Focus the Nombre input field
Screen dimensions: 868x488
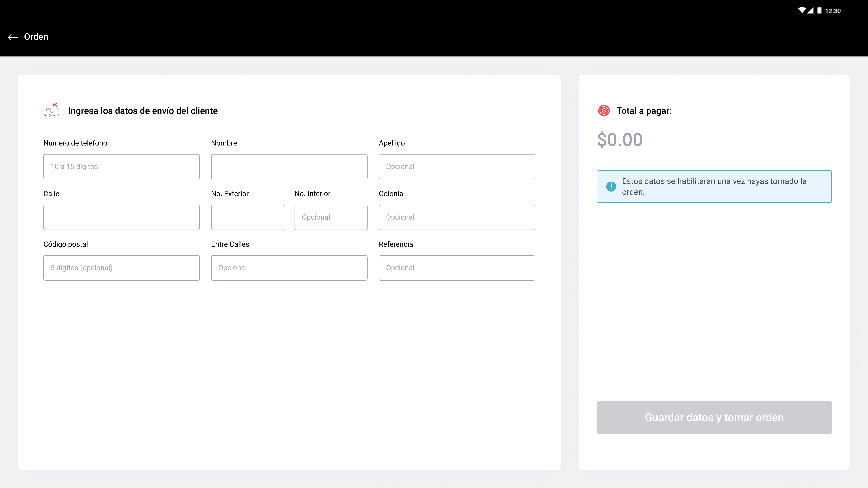tap(289, 167)
